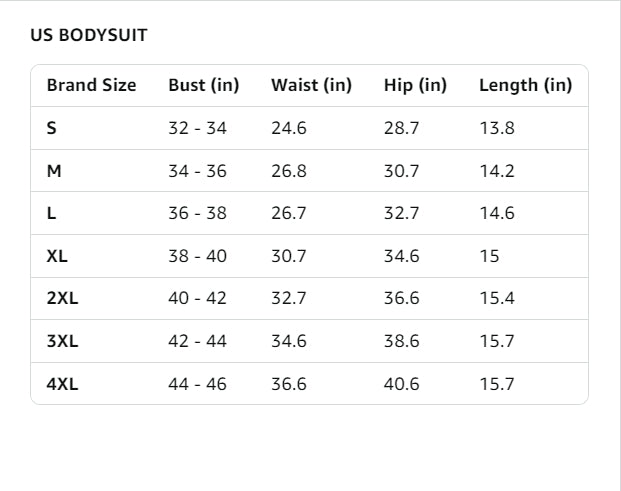The height and width of the screenshot is (491, 621).
Task: Click the 38 - 40 bust value
Action: pyautogui.click(x=197, y=256)
